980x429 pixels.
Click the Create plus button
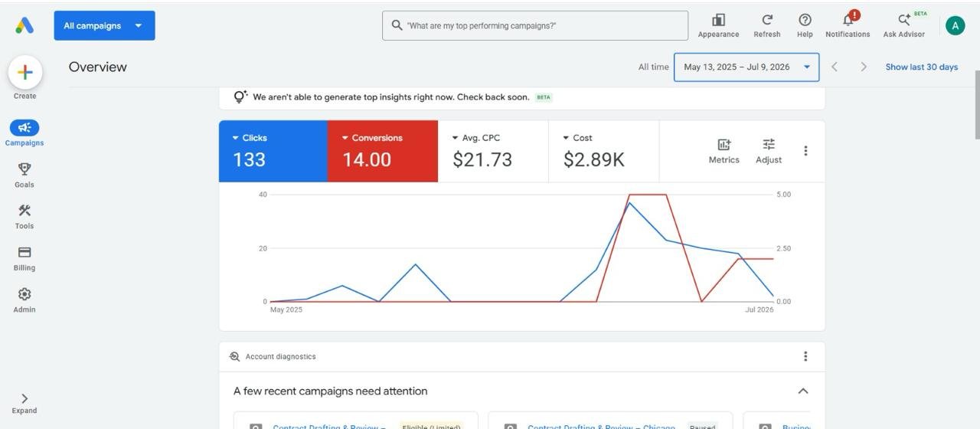pos(24,72)
